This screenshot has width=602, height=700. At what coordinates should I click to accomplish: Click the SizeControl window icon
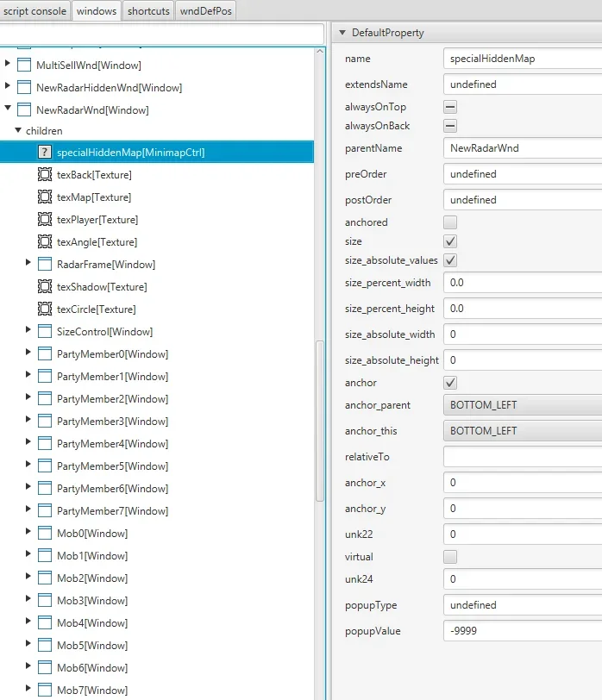click(x=44, y=331)
